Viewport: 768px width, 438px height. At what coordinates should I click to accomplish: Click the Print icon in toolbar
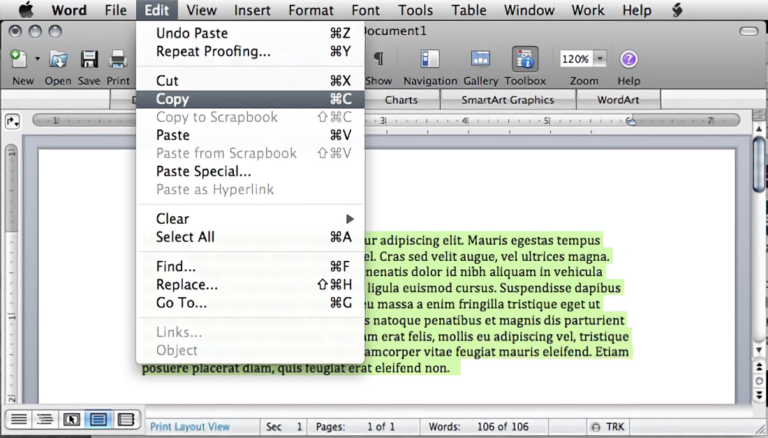coord(118,59)
